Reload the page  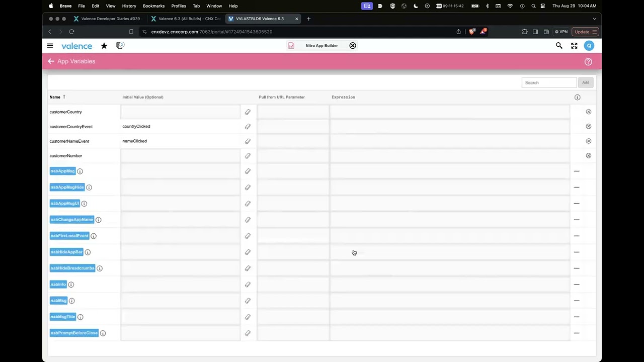point(71,32)
